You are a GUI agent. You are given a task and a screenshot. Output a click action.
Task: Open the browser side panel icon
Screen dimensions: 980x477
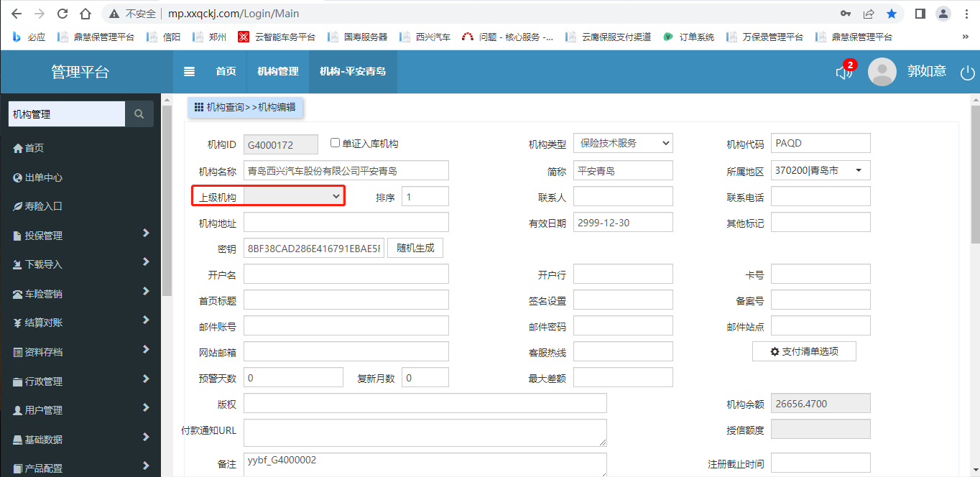920,14
